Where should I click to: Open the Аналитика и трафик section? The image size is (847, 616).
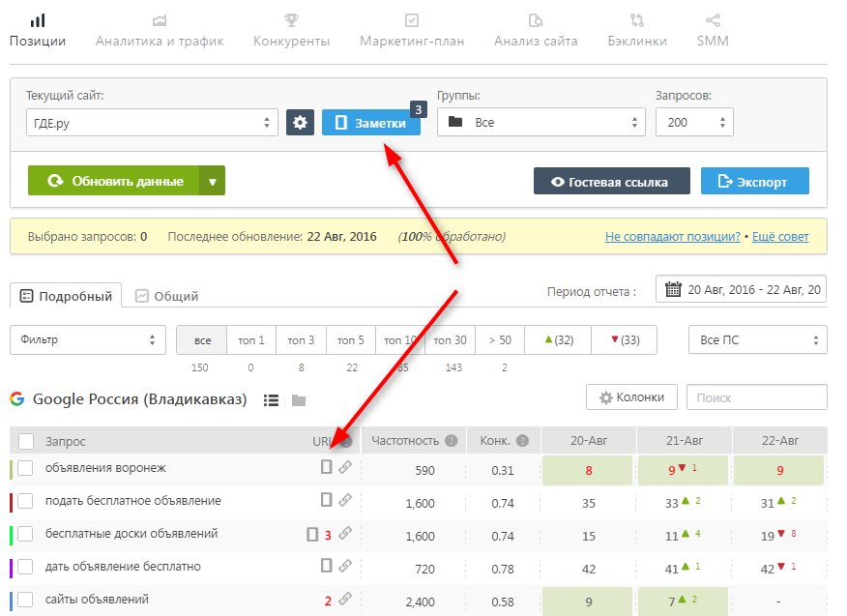160,31
